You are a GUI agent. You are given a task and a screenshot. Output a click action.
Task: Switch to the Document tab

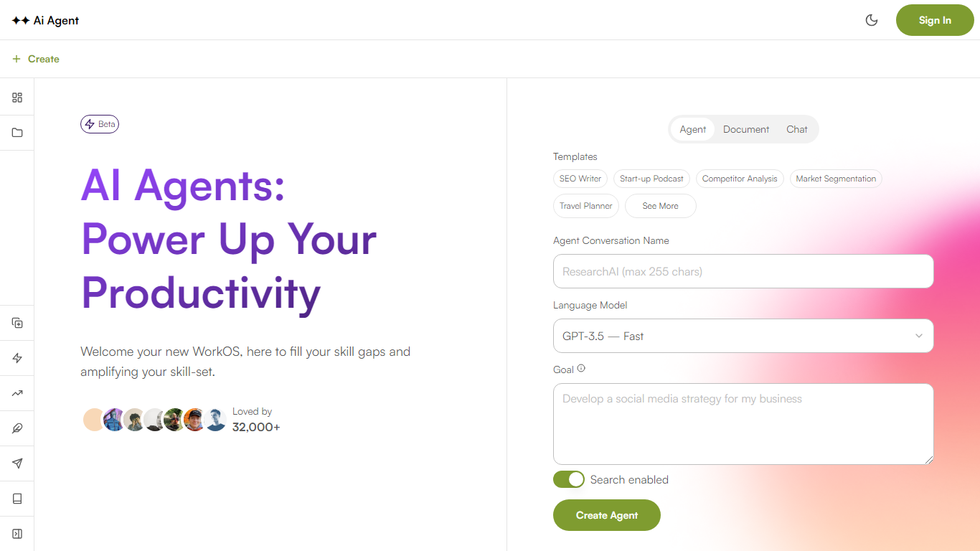746,129
